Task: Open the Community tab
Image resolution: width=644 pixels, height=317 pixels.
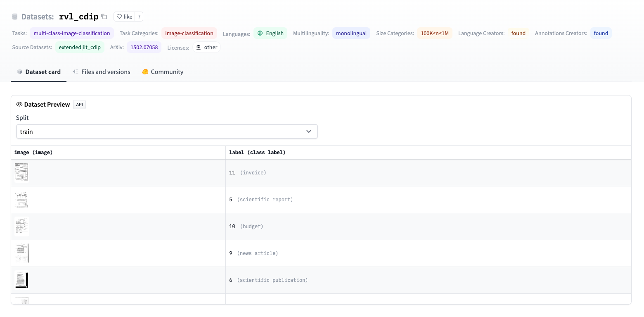Action: [167, 72]
